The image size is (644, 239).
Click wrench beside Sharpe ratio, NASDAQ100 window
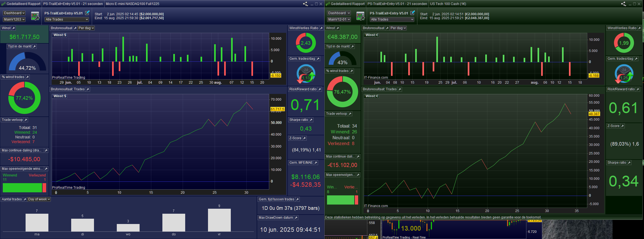click(311, 120)
